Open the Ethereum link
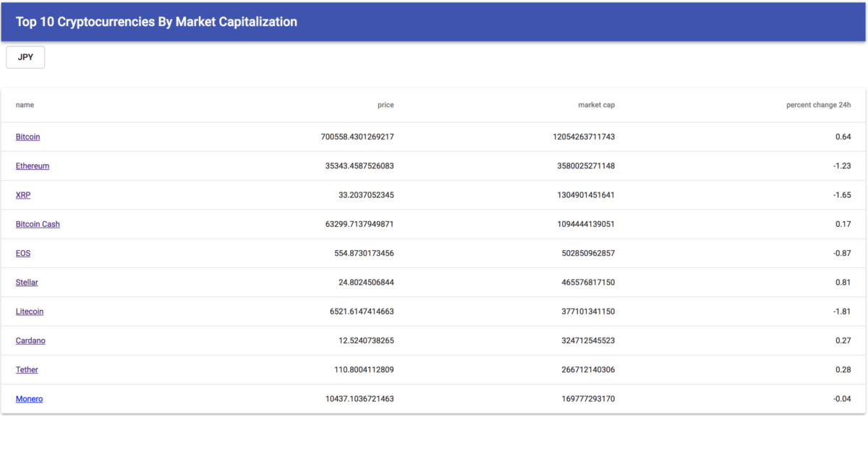This screenshot has width=868, height=464. click(33, 166)
